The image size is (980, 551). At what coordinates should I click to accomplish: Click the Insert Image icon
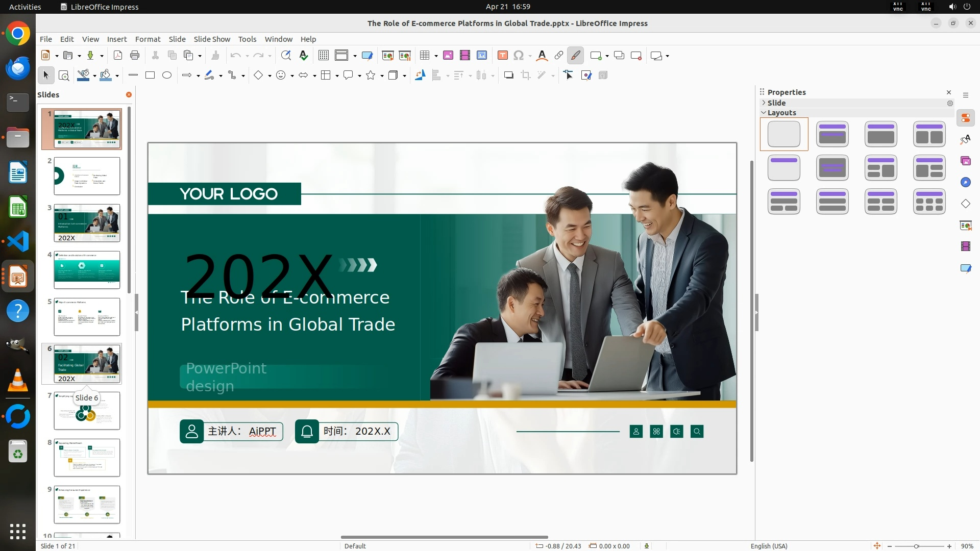pyautogui.click(x=448, y=56)
